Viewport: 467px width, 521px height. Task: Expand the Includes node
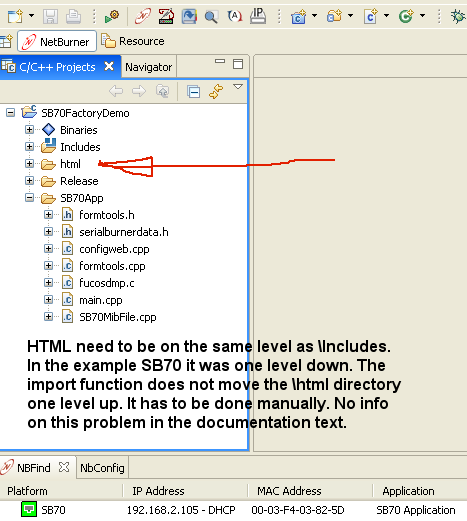29,146
